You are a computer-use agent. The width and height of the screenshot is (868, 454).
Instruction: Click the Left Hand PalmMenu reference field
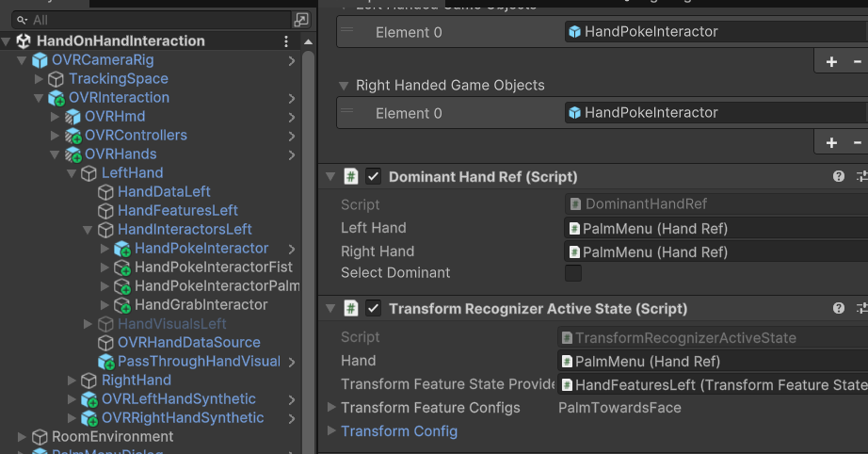[716, 228]
